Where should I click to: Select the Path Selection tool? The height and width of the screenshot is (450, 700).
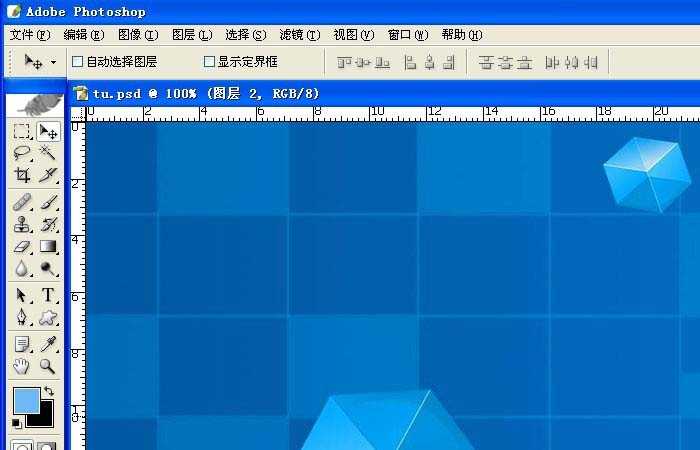[x=21, y=295]
